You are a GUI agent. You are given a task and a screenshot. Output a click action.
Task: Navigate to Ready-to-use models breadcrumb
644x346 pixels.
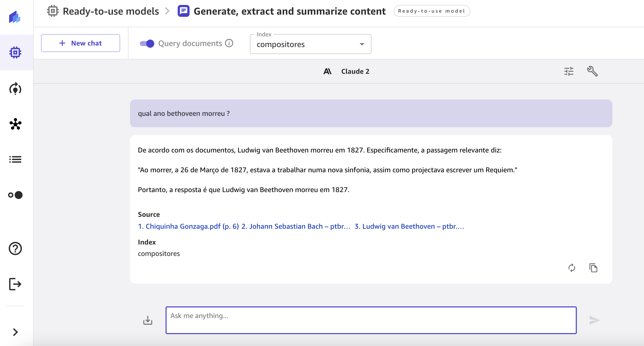[110, 11]
